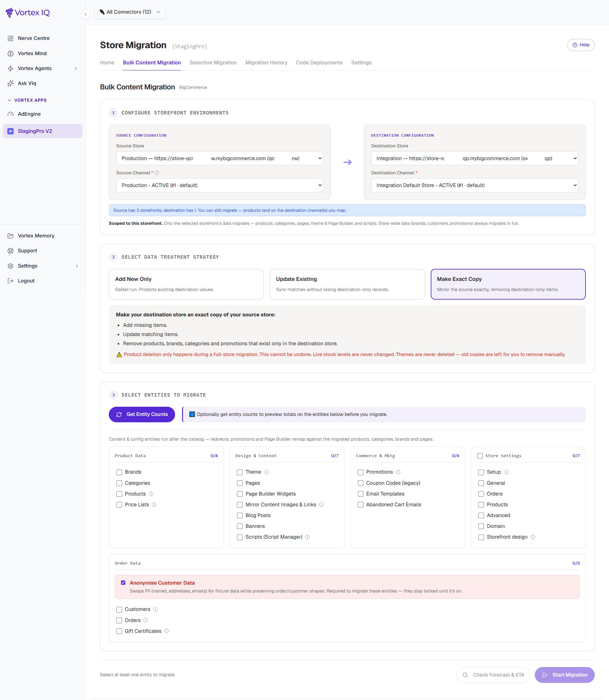Click the Support lifebuoy icon
The height and width of the screenshot is (700, 609).
pyautogui.click(x=10, y=251)
